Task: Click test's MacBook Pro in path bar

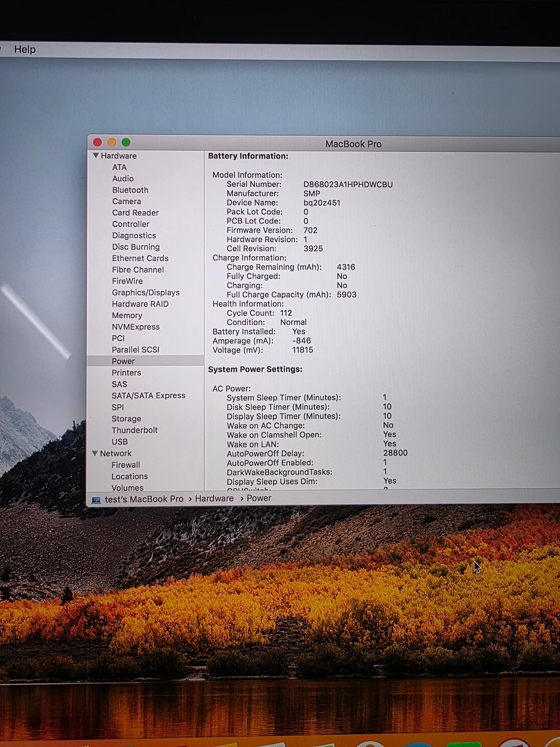Action: coord(144,499)
